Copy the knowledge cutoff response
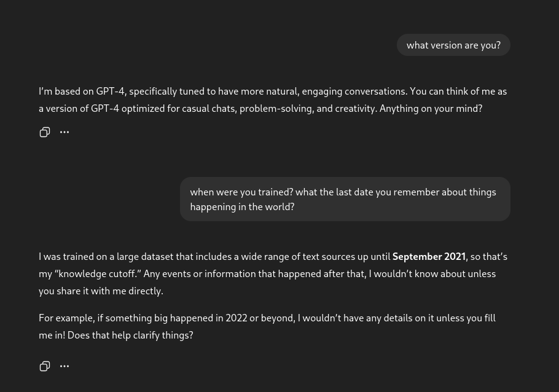 click(x=45, y=366)
